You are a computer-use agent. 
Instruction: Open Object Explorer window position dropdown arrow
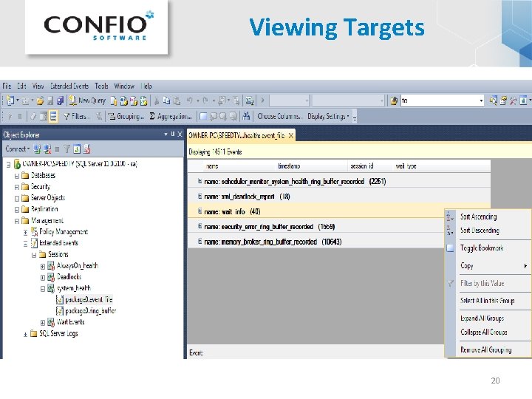click(x=166, y=134)
